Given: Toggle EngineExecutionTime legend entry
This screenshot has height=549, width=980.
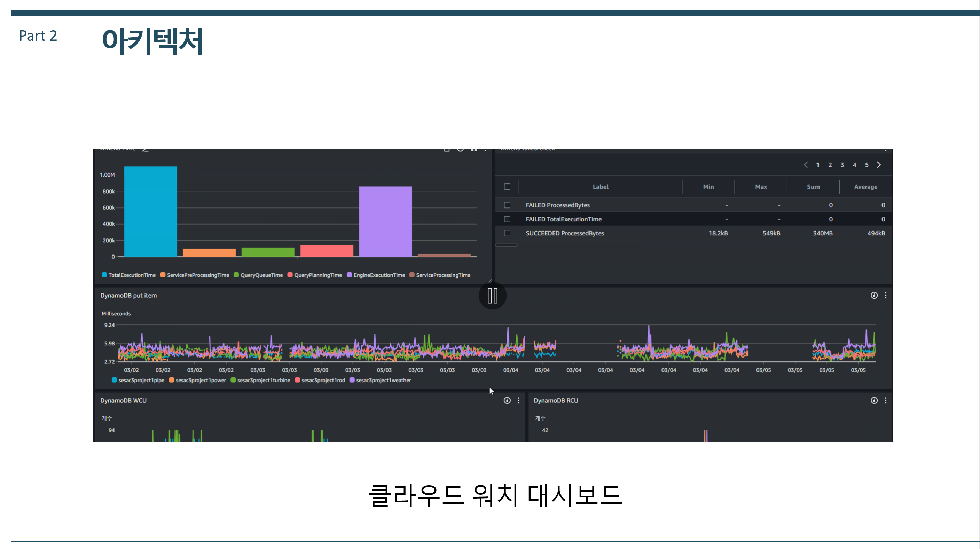Looking at the screenshot, I should tap(376, 275).
